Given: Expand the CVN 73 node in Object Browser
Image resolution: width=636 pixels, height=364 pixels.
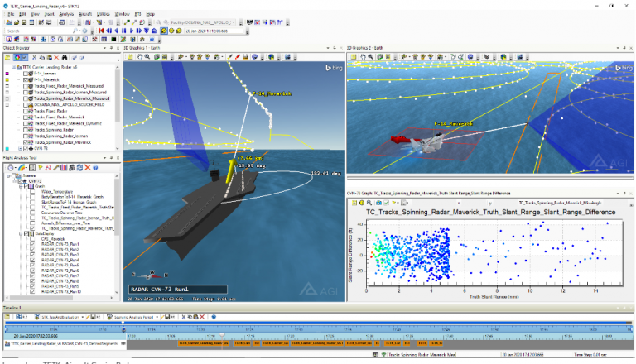Looking at the screenshot, I should click(20, 149).
